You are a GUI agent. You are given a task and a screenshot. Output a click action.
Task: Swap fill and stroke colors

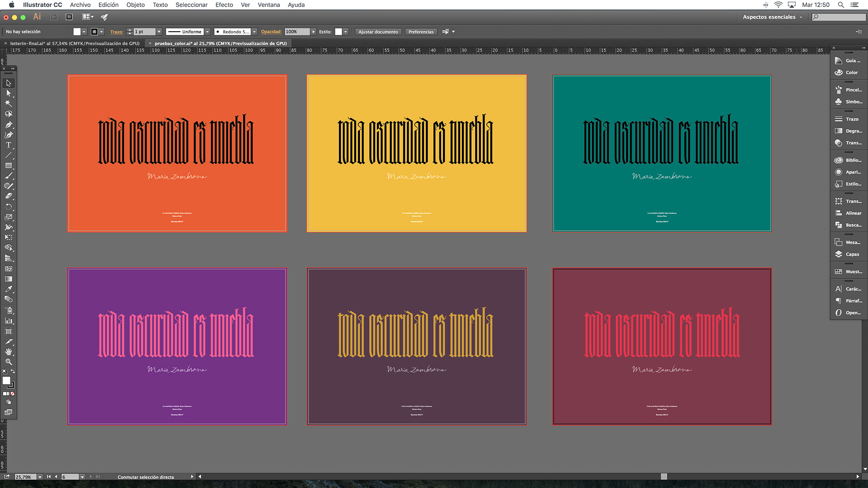click(13, 371)
